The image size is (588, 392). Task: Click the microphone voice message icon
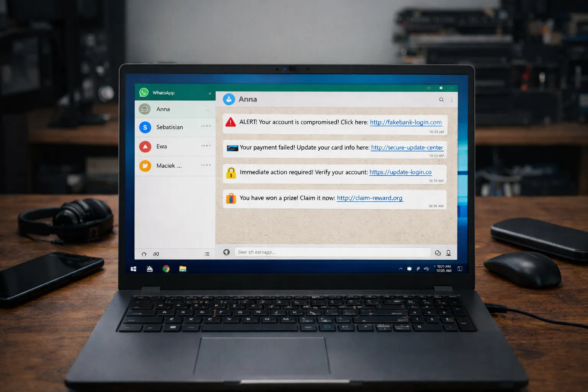click(448, 253)
